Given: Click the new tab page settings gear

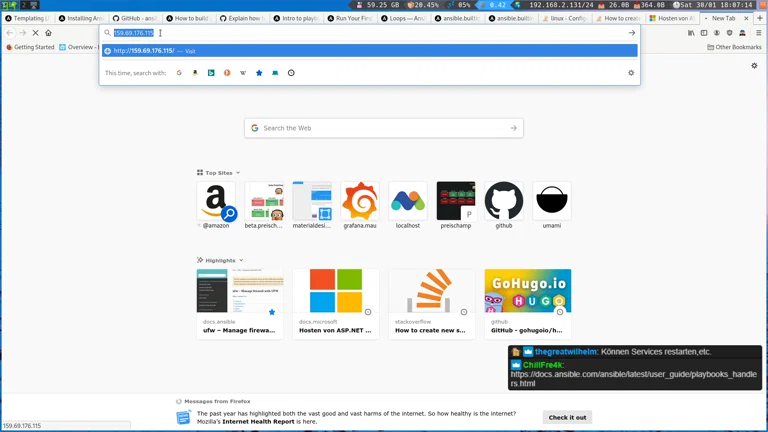Looking at the screenshot, I should click(x=754, y=66).
